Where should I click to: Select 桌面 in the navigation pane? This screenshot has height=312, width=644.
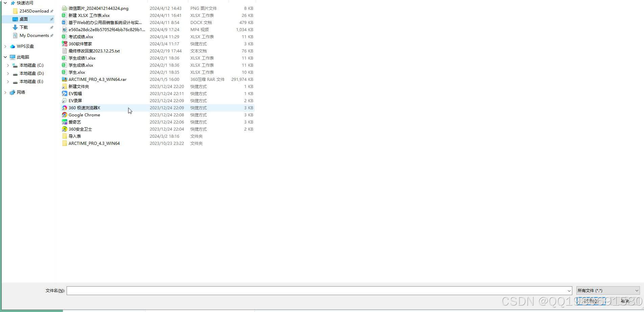point(24,19)
